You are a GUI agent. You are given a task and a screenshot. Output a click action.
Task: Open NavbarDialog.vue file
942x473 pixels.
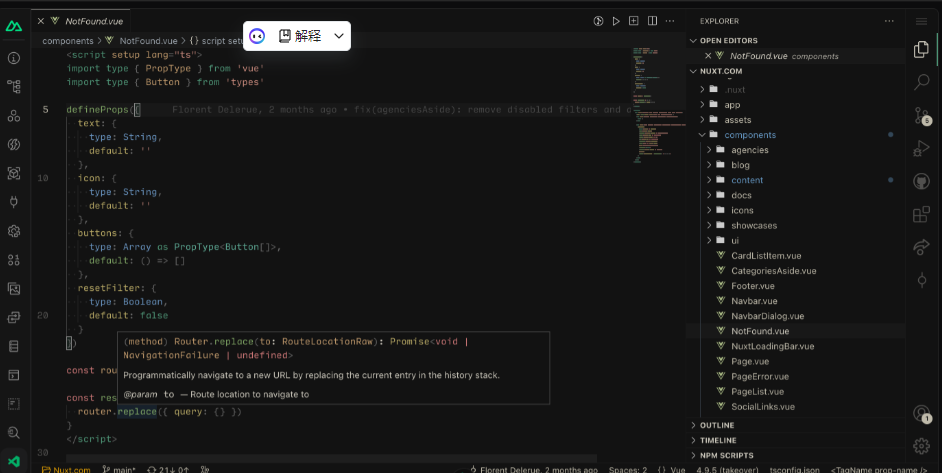(767, 316)
